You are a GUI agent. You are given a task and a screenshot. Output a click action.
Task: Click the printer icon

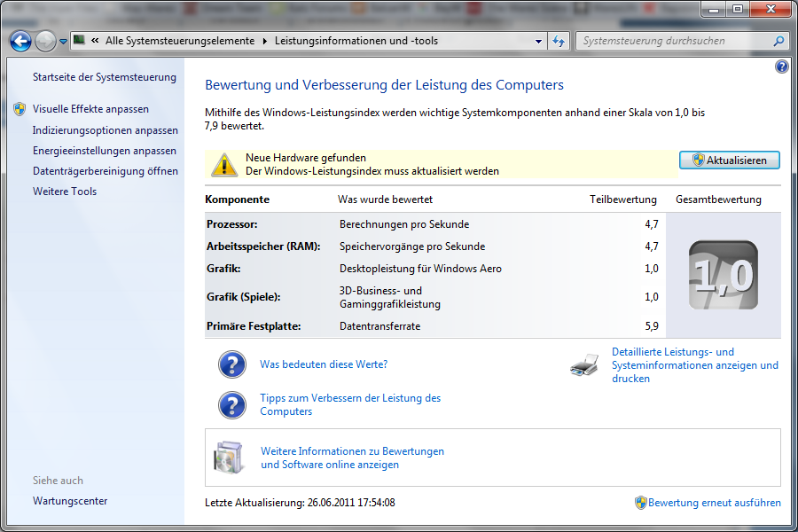[x=585, y=365]
